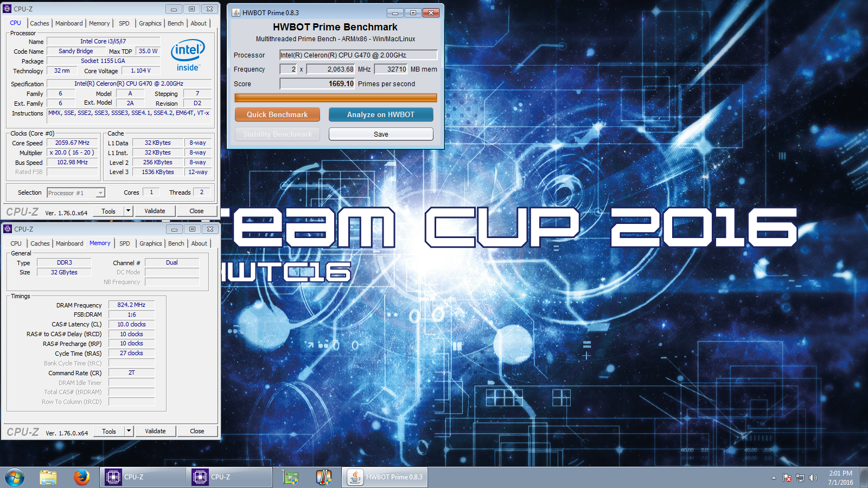Open the taskbar icon right of second CPU-Z
The height and width of the screenshot is (488, 868).
click(291, 477)
